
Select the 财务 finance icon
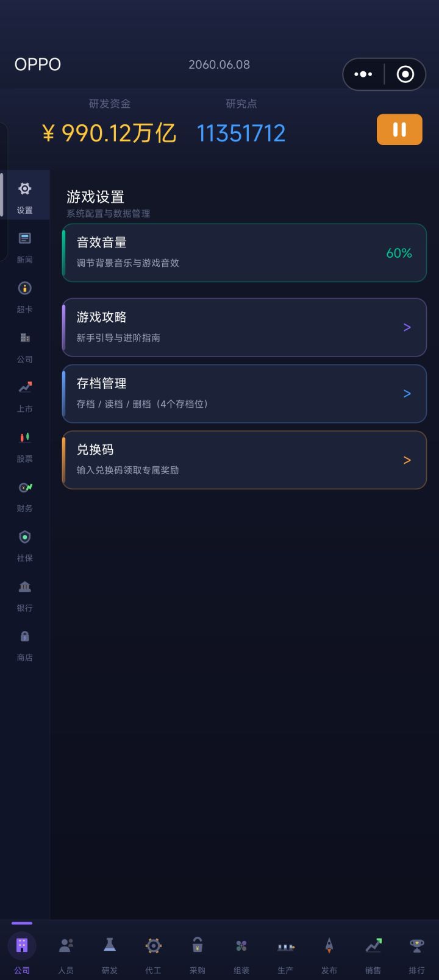coord(25,487)
